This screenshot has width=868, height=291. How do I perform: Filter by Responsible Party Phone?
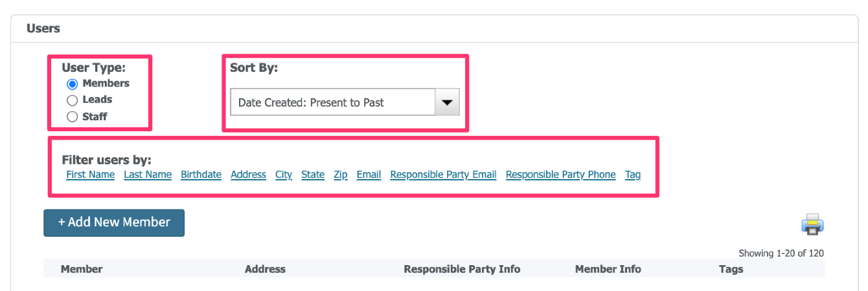[560, 175]
